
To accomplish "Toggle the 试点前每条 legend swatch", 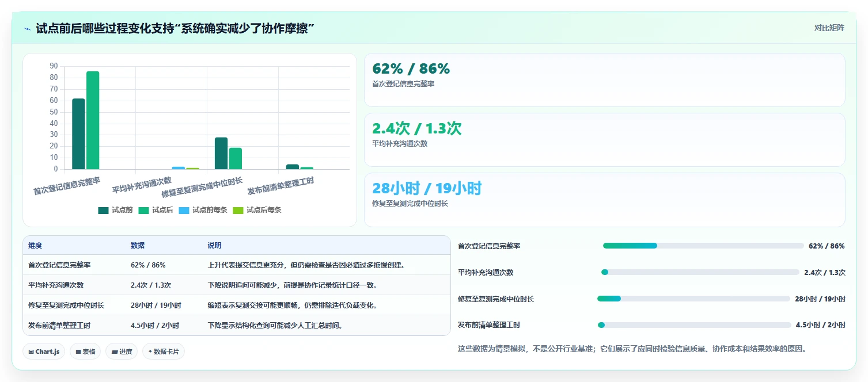I will (184, 211).
